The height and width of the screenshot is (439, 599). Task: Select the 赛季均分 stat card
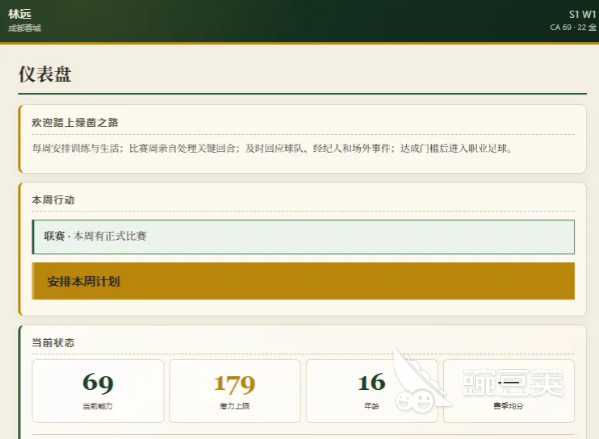coord(508,391)
